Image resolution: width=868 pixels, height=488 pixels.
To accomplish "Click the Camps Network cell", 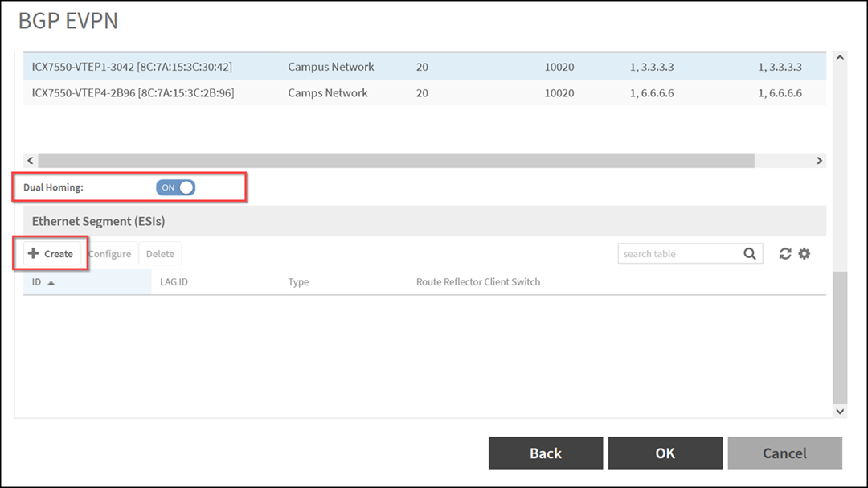I will point(328,92).
